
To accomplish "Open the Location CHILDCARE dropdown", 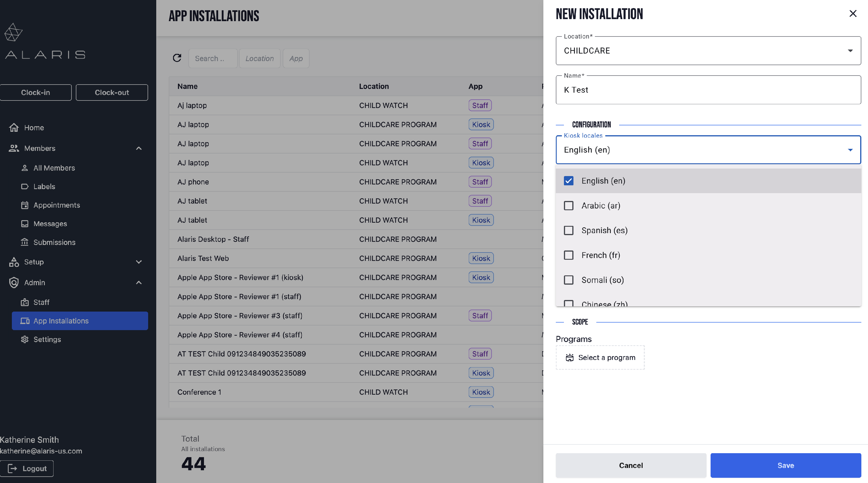I will [x=708, y=51].
